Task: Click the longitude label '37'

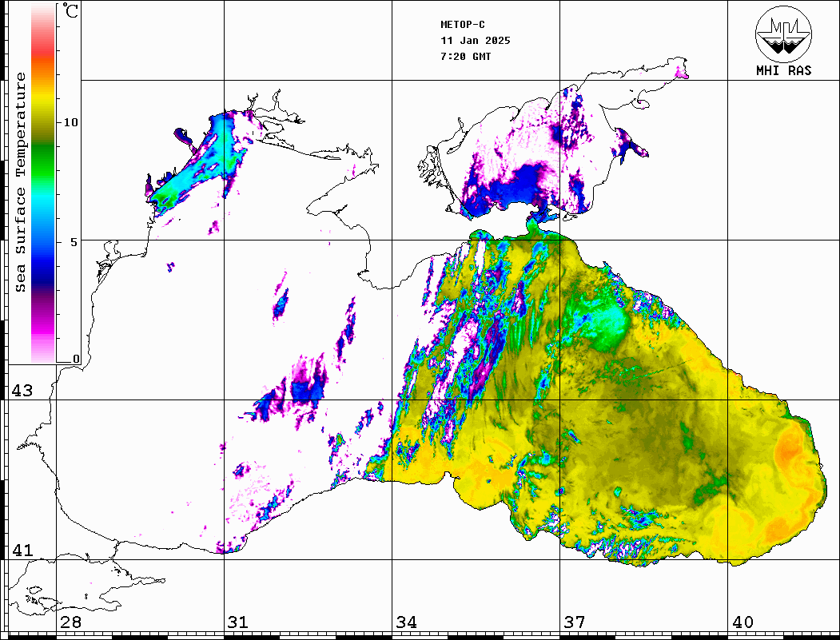Action: pos(575,622)
